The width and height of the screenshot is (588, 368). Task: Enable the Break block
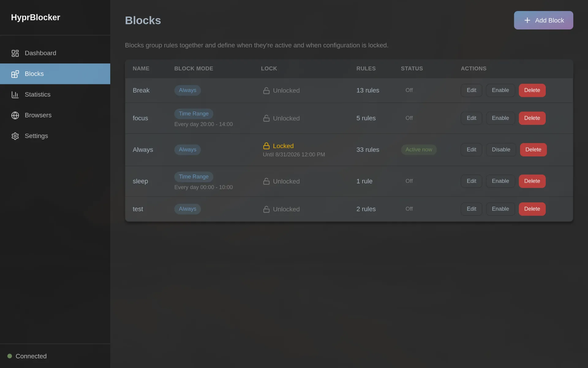click(x=500, y=90)
